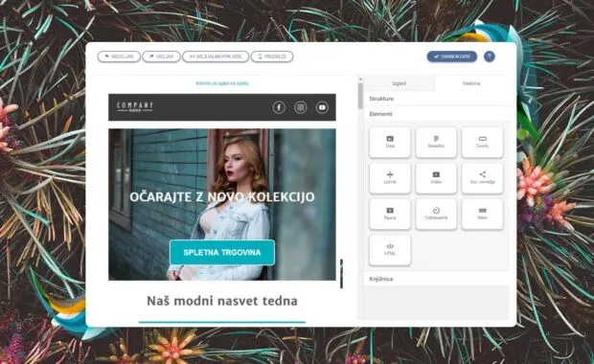The image size is (594, 364).
Task: Add the Ločnik divider element
Action: (390, 178)
